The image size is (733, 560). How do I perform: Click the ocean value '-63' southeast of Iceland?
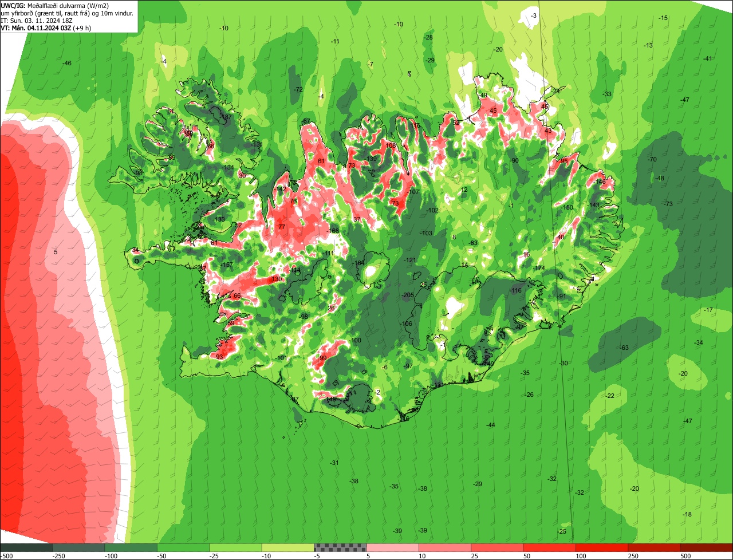coord(624,348)
